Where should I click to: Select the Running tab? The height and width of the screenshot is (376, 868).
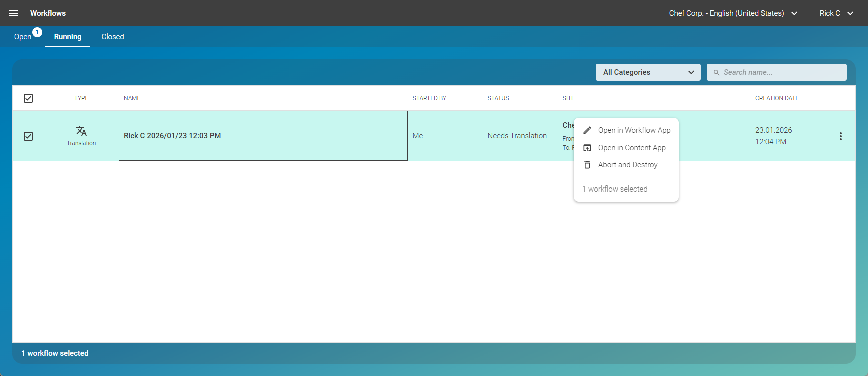68,37
